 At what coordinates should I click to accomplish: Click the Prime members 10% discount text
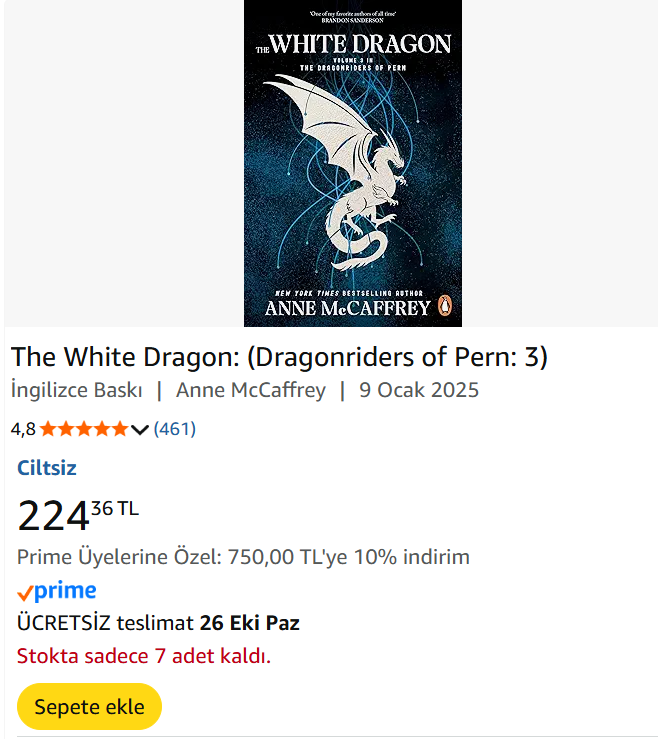243,557
